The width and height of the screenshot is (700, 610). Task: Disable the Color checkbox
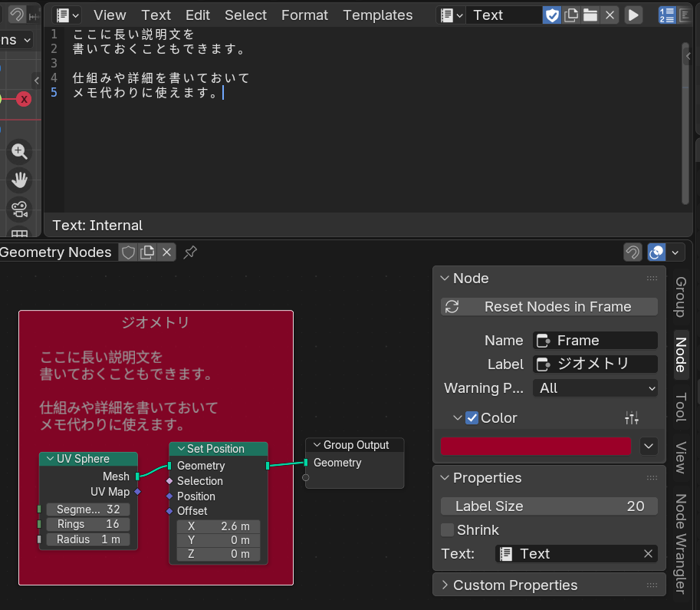coord(472,418)
